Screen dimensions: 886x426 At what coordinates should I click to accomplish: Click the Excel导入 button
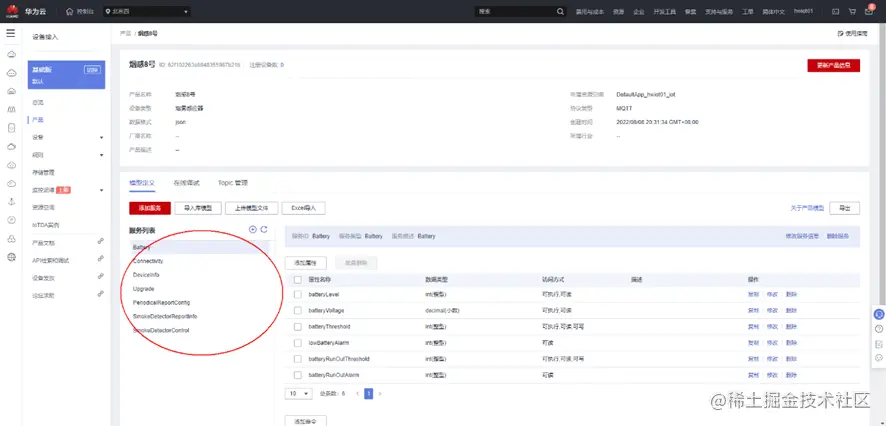(303, 208)
